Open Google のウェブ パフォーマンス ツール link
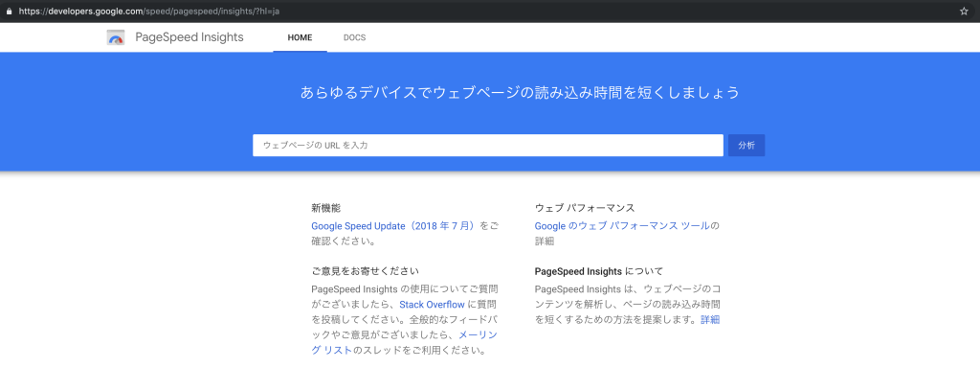This screenshot has height=368, width=980. [x=622, y=226]
